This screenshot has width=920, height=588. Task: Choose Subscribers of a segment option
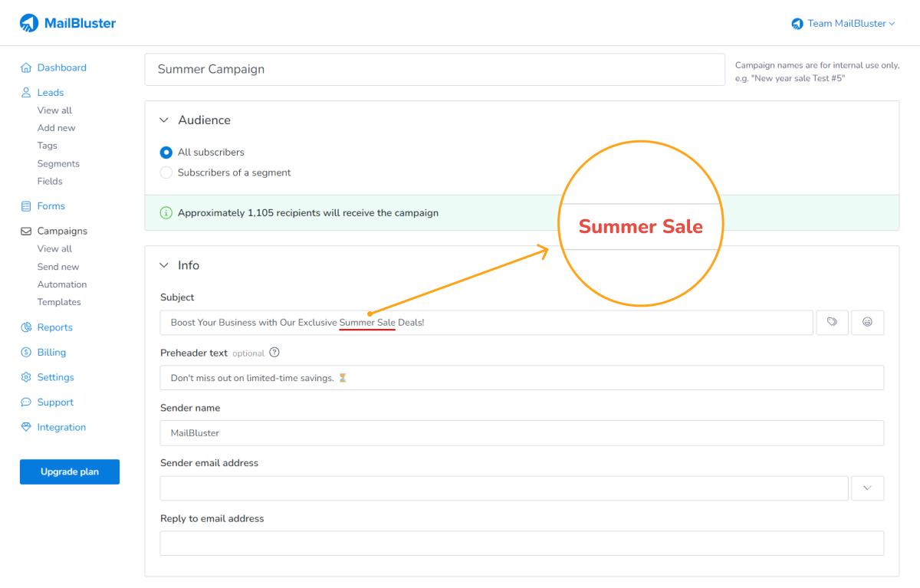pyautogui.click(x=166, y=172)
